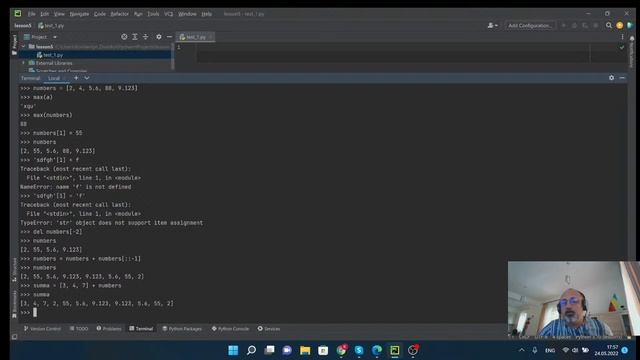Open the Help menu
640x360 pixels.
coord(207,14)
